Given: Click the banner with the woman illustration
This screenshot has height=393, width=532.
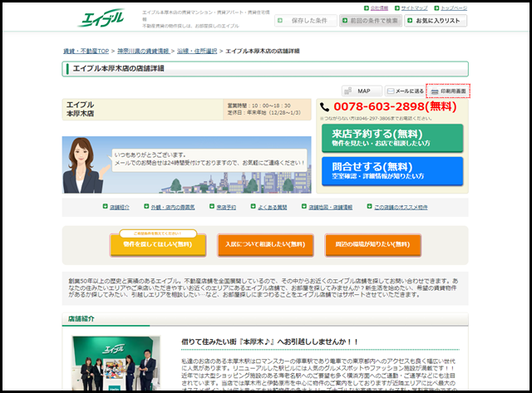Looking at the screenshot, I should click(186, 165).
